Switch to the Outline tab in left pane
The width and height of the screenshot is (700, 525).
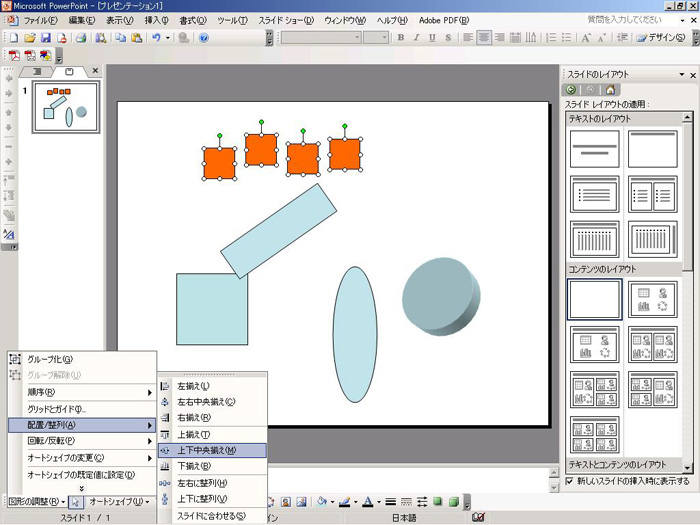click(x=38, y=71)
